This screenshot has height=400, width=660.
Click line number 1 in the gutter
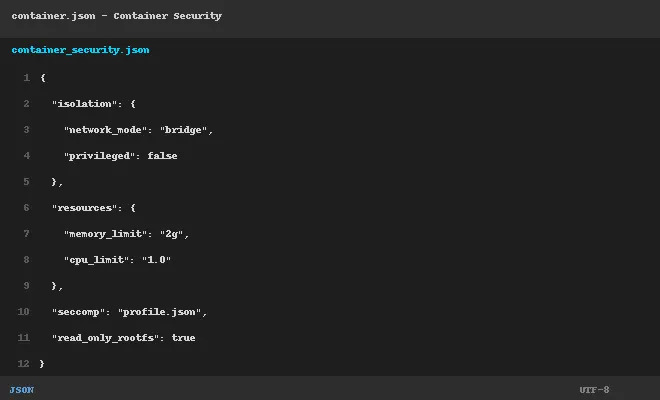pyautogui.click(x=27, y=78)
